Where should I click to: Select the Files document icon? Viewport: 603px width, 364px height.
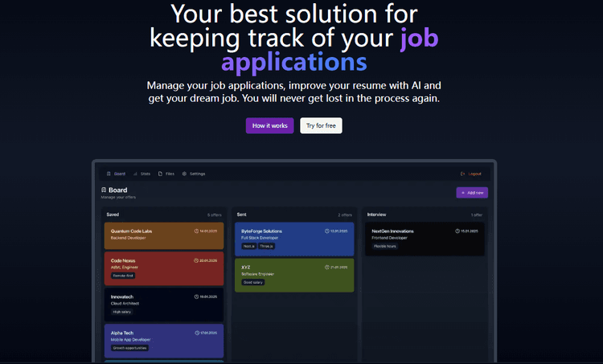(x=160, y=174)
